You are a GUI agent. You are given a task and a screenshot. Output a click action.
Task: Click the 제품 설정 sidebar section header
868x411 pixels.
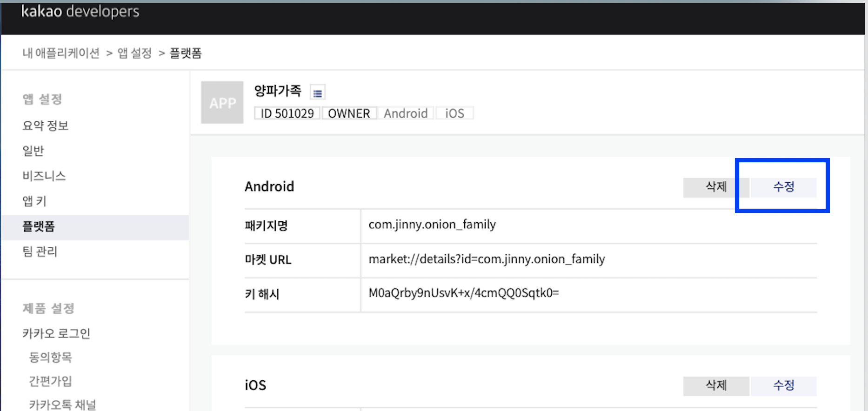(x=48, y=308)
